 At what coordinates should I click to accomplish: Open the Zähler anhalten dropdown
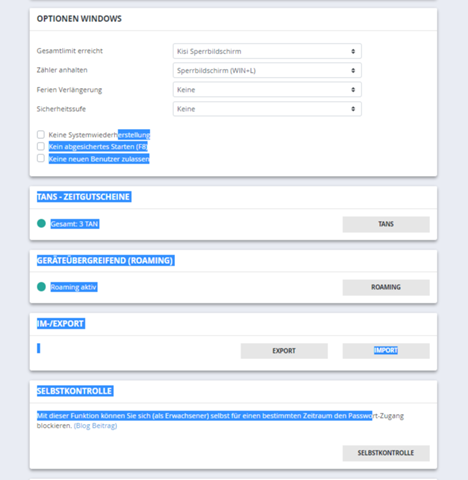coord(267,71)
